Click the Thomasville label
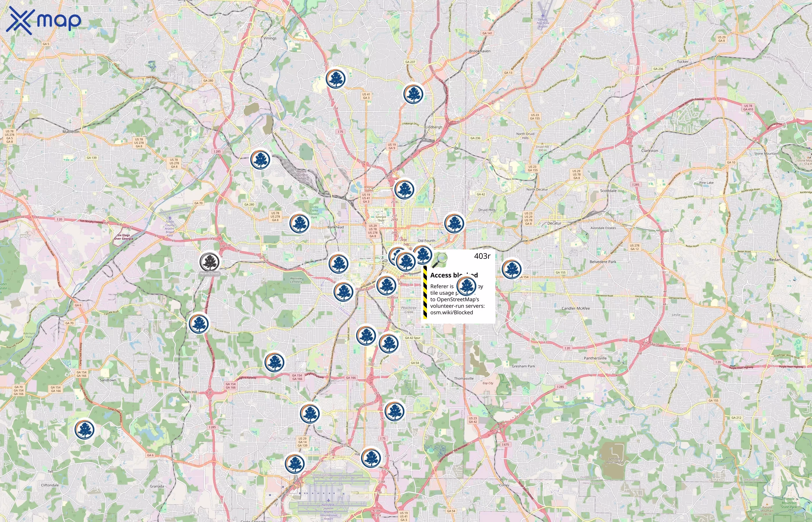812x522 pixels. click(x=464, y=378)
